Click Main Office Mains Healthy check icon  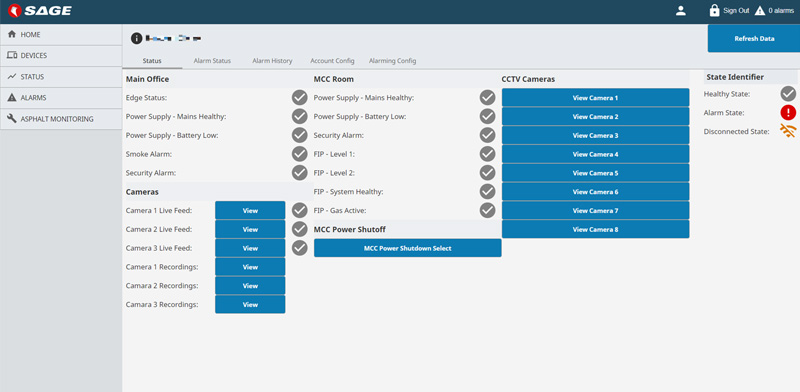tap(299, 116)
